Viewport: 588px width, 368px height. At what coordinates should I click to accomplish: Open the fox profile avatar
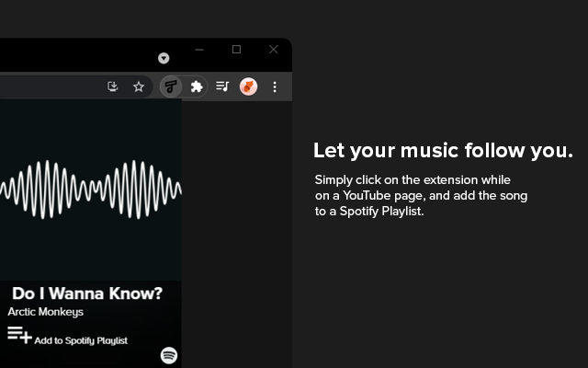point(248,86)
